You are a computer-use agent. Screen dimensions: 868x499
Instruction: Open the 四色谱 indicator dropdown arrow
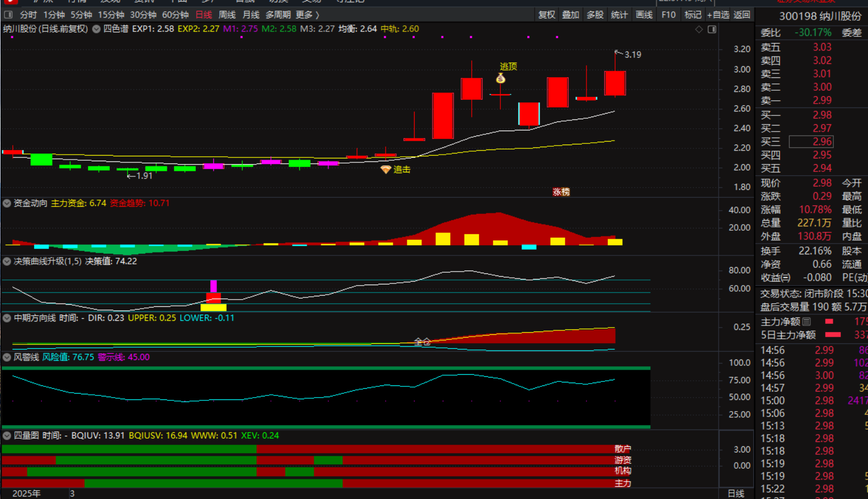tap(96, 29)
